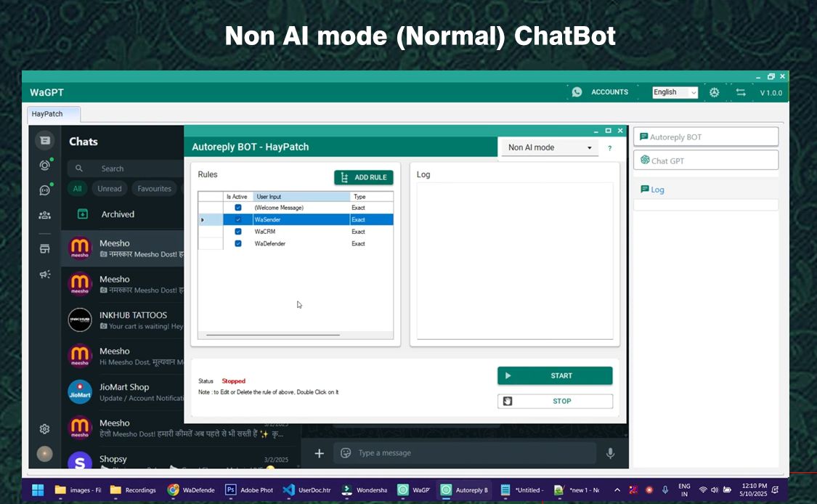817x504 pixels.
Task: Show hidden tray icons chevron
Action: click(x=617, y=490)
